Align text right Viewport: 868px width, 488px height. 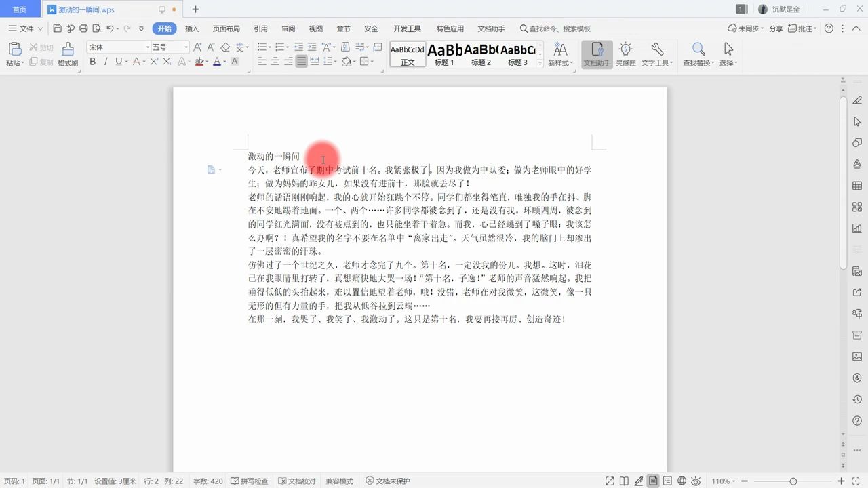pos(288,62)
